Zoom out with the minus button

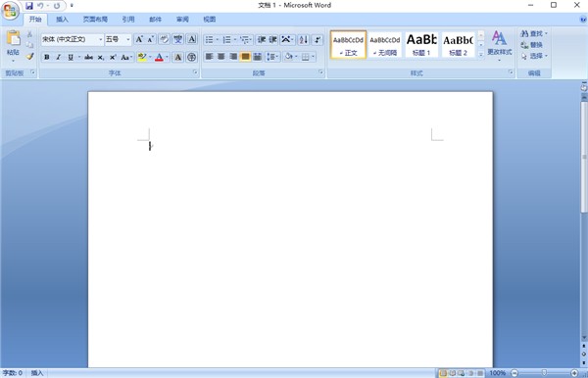(514, 373)
